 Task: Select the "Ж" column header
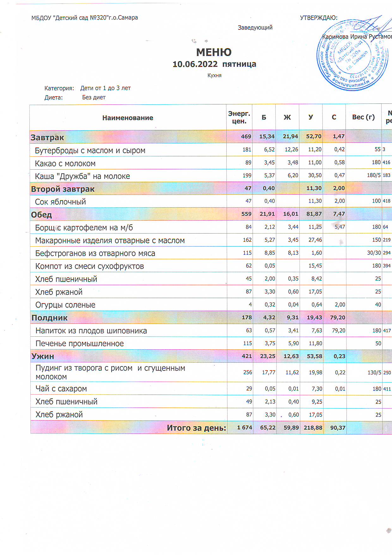287,117
